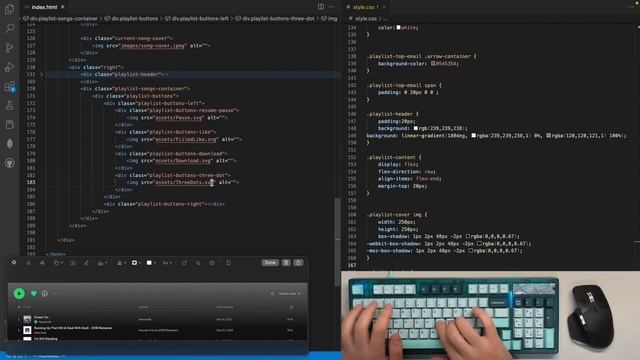
Task: Open the Border Color dropdown in markup toolbar
Action: (x=136, y=263)
